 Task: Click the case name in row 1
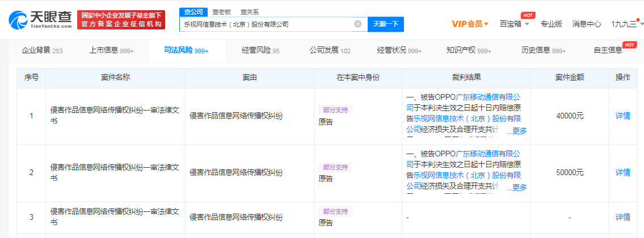click(115, 116)
